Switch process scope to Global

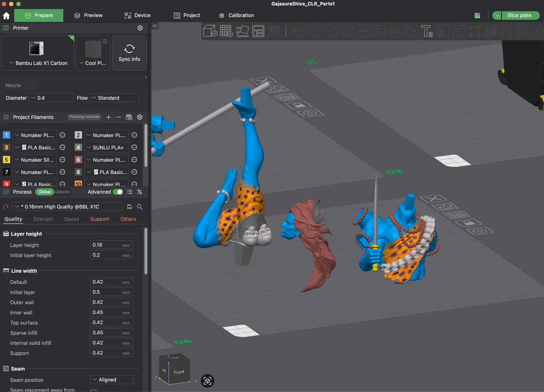coord(45,192)
